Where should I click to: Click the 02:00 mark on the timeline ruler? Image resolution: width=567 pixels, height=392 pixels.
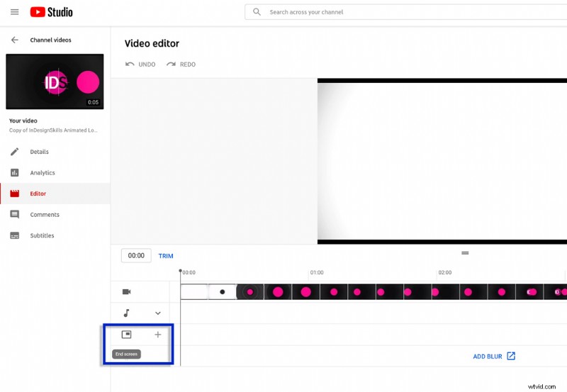coord(445,272)
